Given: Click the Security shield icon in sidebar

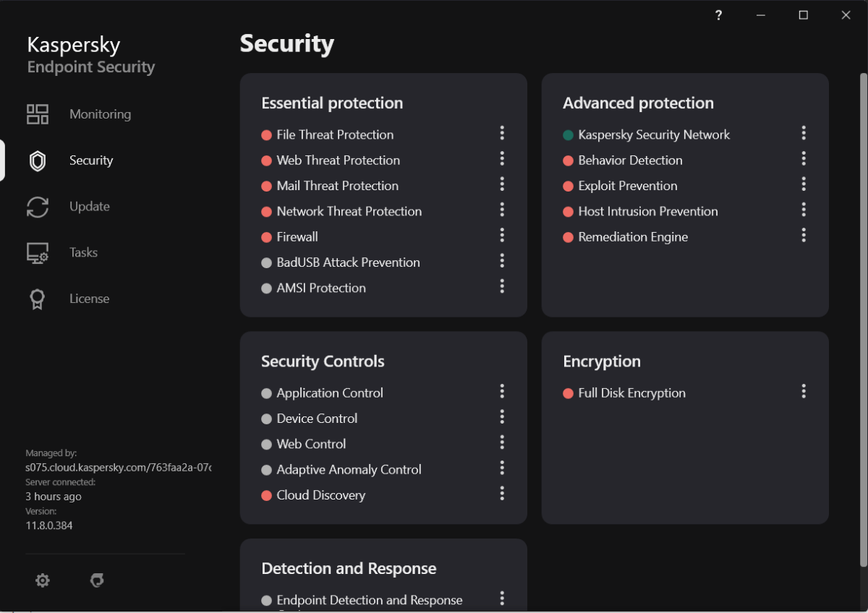Looking at the screenshot, I should (x=38, y=160).
